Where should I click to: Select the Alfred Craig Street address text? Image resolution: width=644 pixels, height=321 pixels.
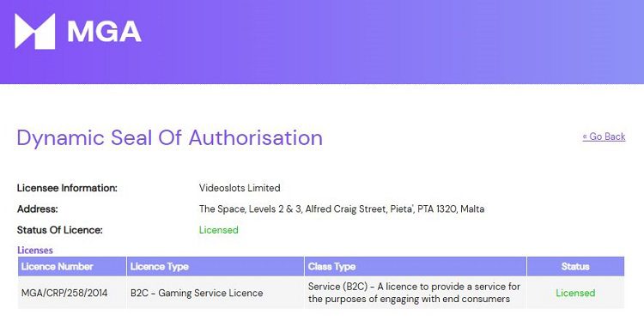341,209
